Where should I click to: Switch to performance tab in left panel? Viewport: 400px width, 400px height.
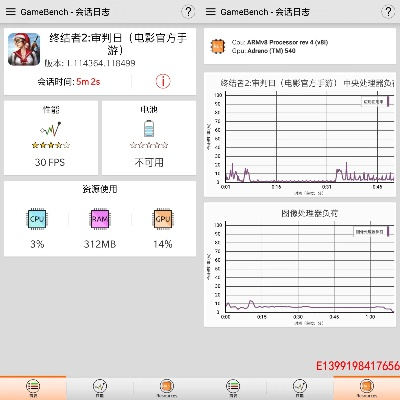[100, 388]
